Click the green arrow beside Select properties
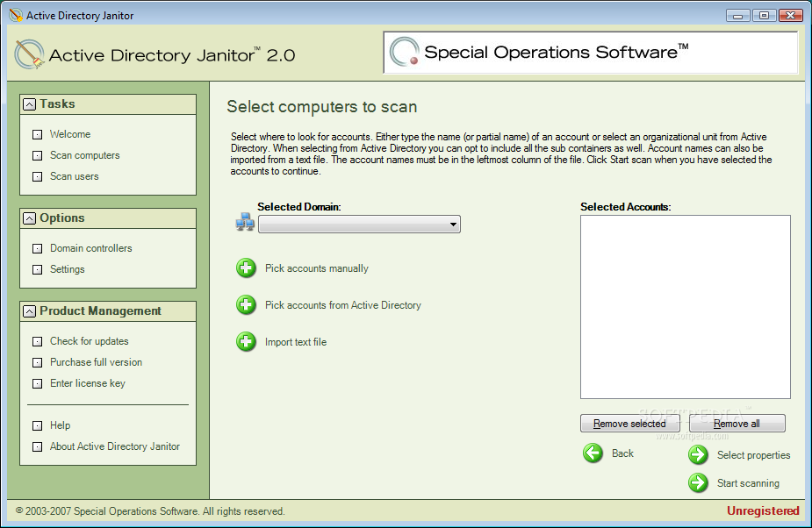The image size is (812, 528). [x=698, y=455]
